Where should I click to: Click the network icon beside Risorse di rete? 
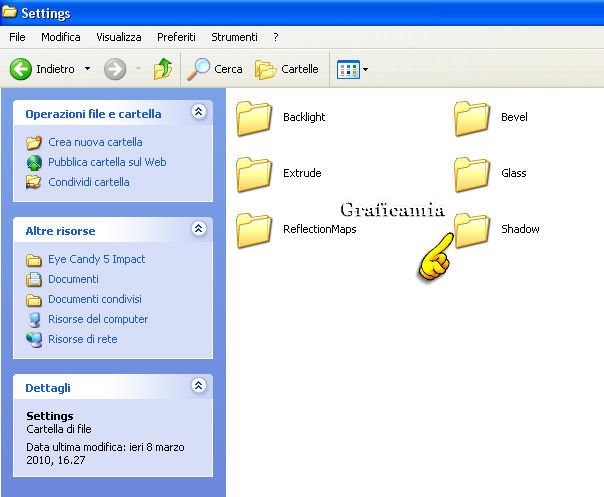pyautogui.click(x=34, y=340)
